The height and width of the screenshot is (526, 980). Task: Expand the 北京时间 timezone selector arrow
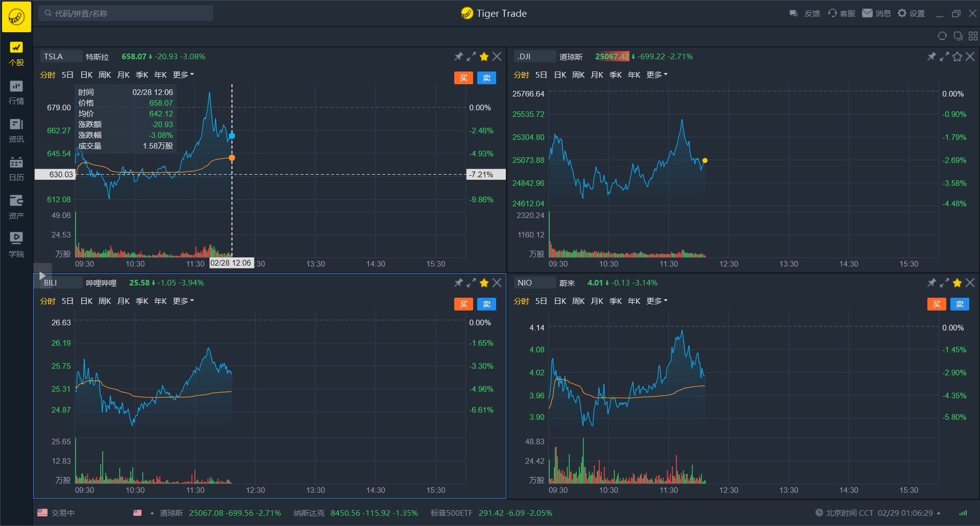939,513
